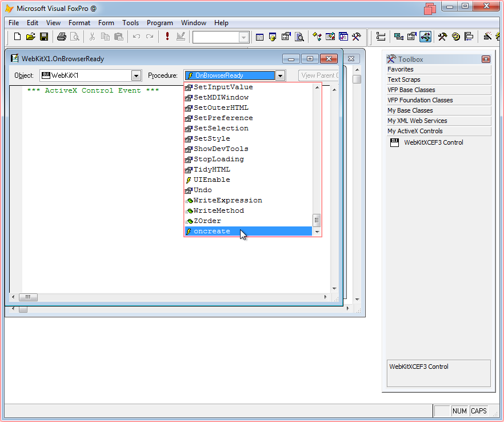
Task: Open Favorites category in Toolbox
Action: [439, 70]
